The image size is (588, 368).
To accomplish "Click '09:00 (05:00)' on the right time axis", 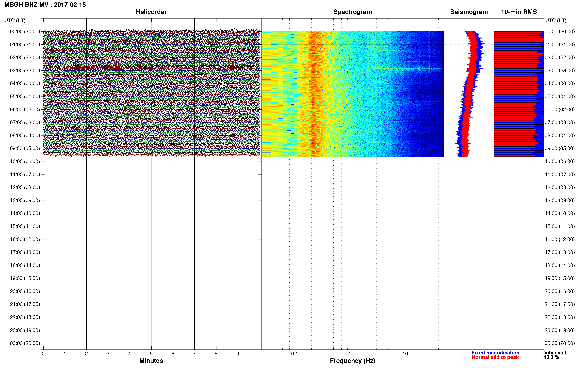I will [560, 148].
